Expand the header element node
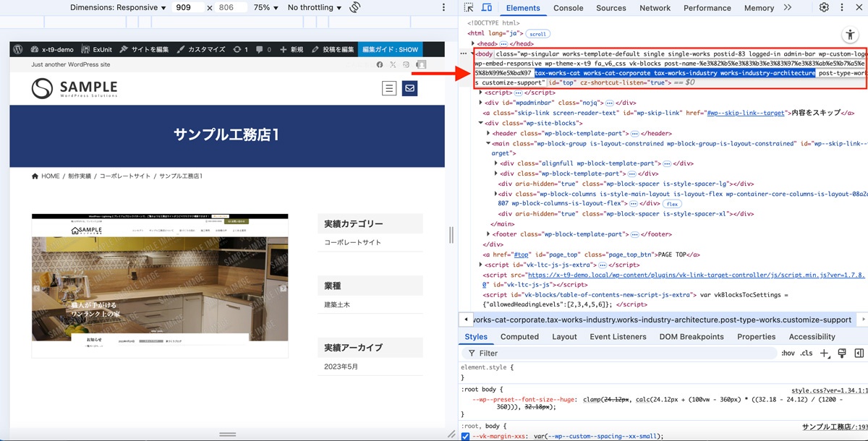The width and height of the screenshot is (868, 441). 490,133
